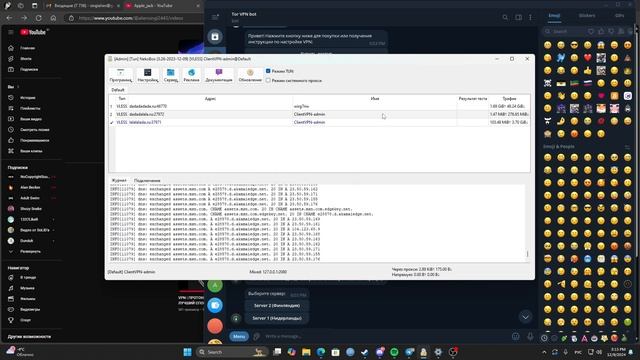Click the YouTube logo

pyautogui.click(x=33, y=32)
